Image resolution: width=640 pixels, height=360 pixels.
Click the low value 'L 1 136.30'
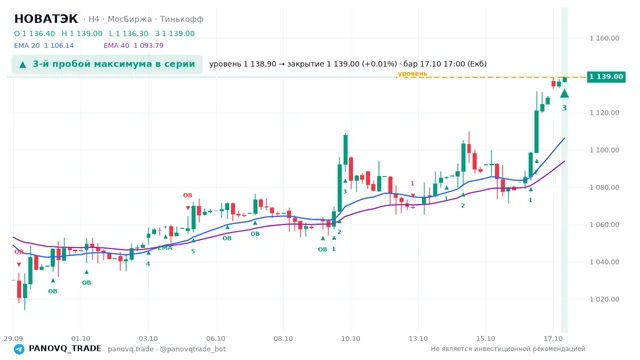pyautogui.click(x=129, y=33)
